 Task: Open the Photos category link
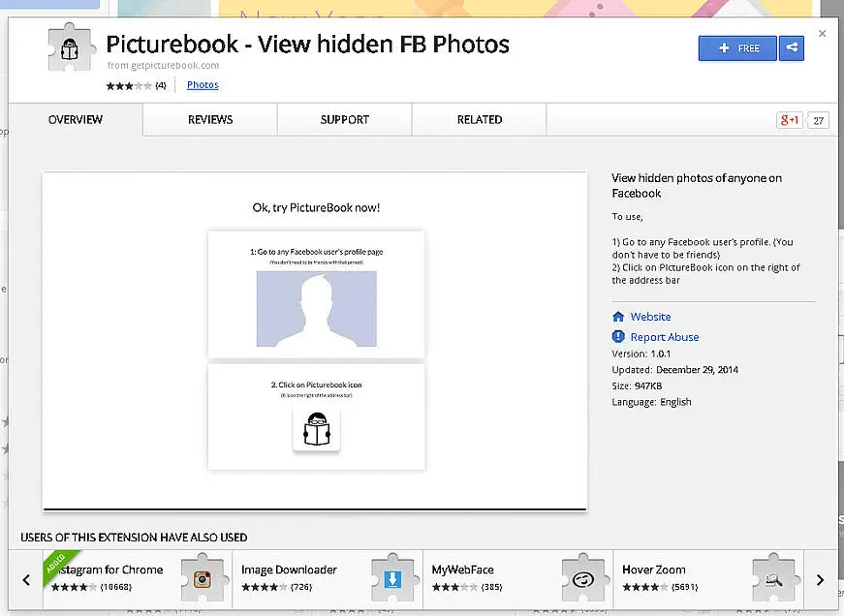pyautogui.click(x=203, y=85)
